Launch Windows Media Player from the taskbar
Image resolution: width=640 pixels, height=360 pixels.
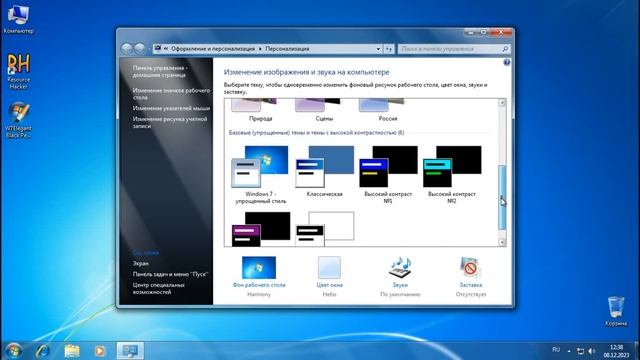coord(100,351)
